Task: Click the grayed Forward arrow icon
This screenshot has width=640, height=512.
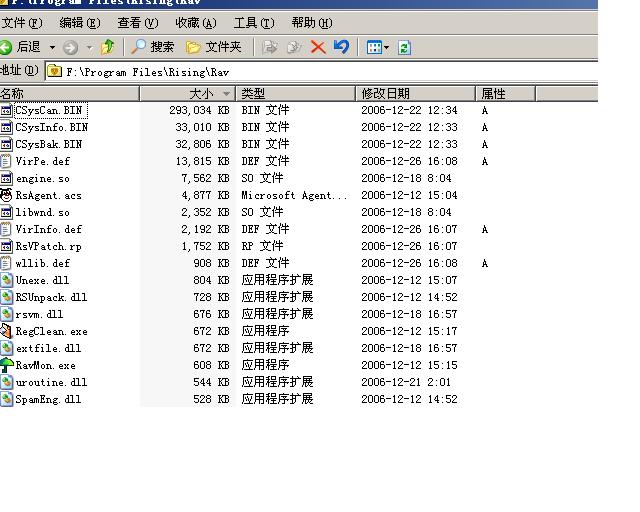Action: [71, 48]
